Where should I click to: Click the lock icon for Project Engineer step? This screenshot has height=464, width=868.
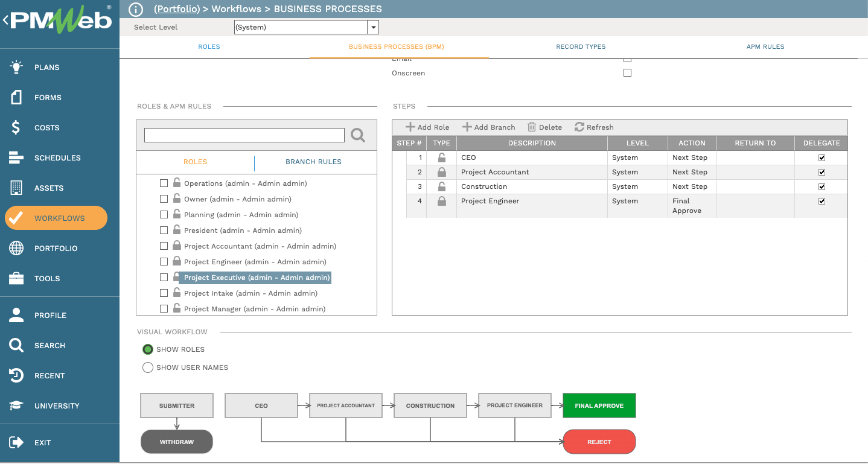coord(442,201)
